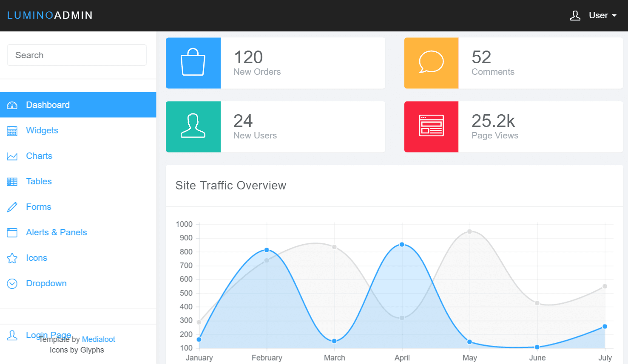Click the circled chevron Dropdown icon
This screenshot has width=628, height=364.
12,284
